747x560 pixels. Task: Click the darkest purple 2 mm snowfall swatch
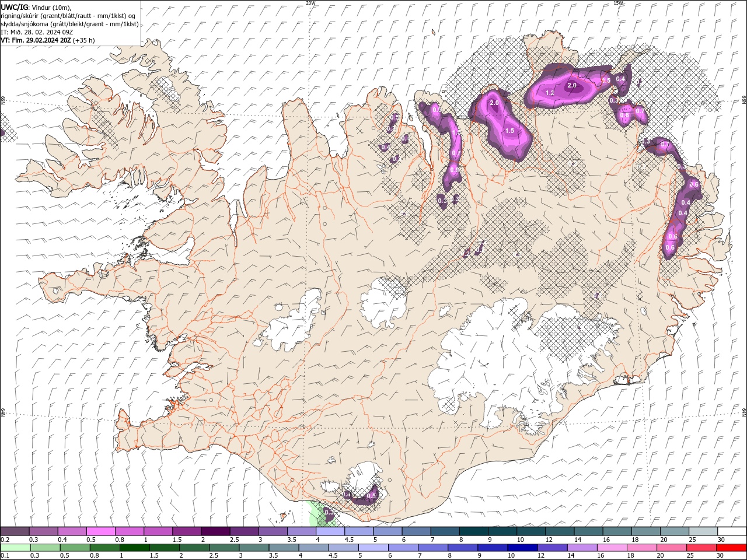[215, 531]
